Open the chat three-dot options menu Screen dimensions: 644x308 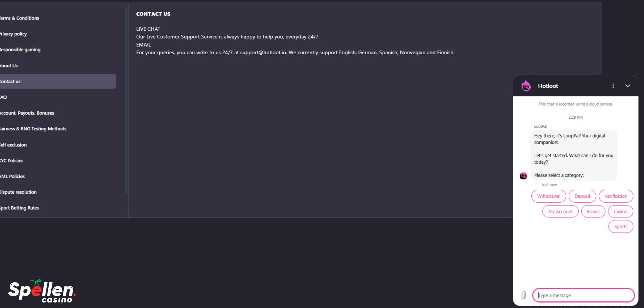tap(613, 86)
